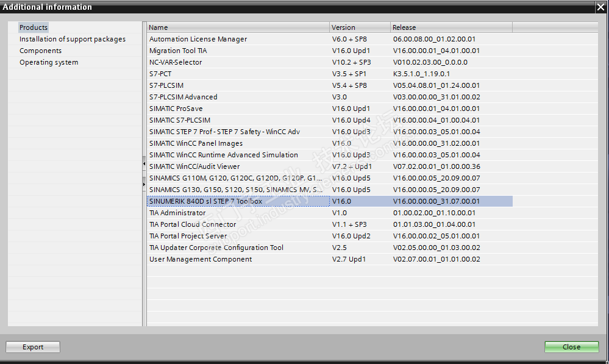
Task: Click version cell V16.0 Upd4
Action: [x=351, y=120]
